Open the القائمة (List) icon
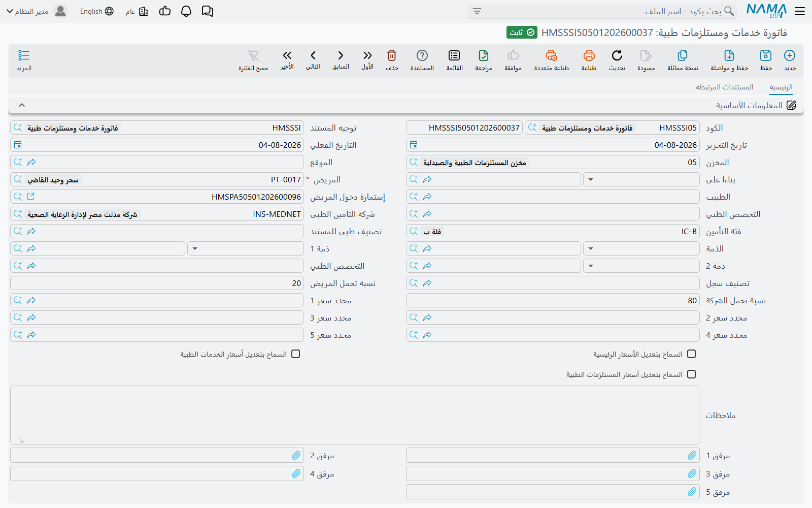The height and width of the screenshot is (508, 812). click(x=454, y=55)
